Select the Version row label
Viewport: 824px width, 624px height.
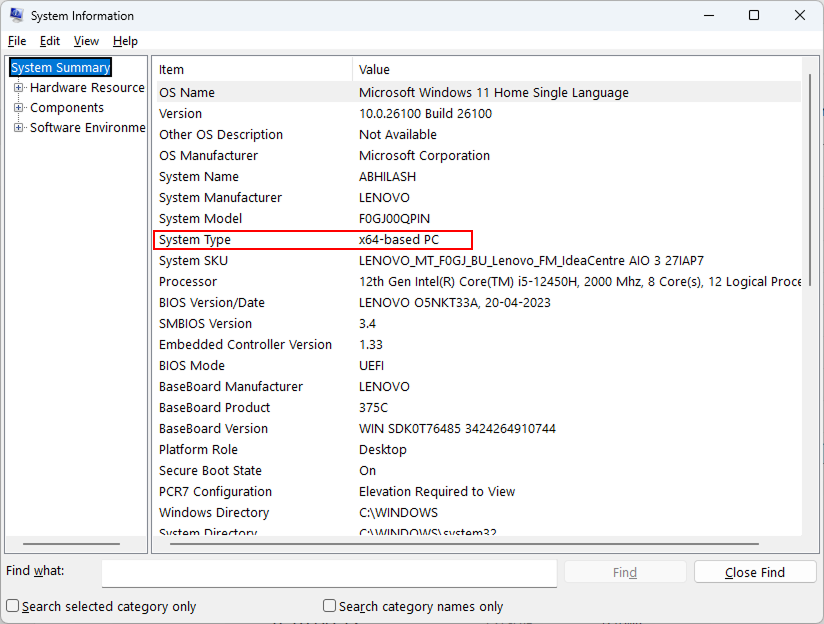pyautogui.click(x=180, y=114)
